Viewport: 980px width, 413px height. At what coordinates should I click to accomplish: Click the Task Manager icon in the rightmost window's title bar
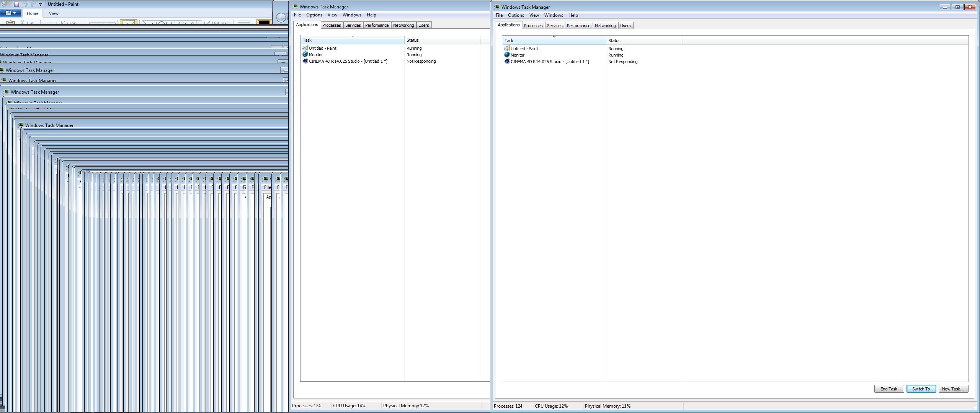click(497, 7)
